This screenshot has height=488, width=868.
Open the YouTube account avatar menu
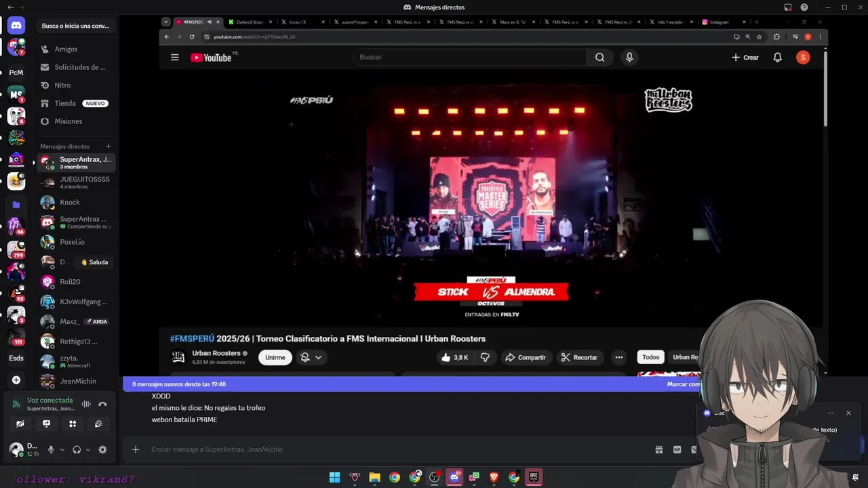coord(803,58)
